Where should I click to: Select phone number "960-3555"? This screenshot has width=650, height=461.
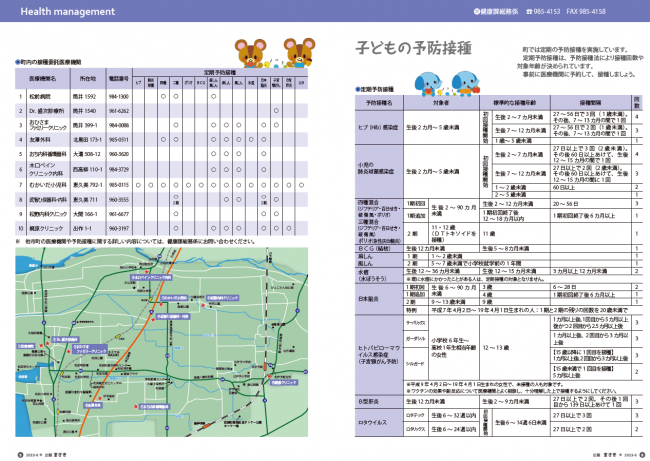pyautogui.click(x=119, y=200)
